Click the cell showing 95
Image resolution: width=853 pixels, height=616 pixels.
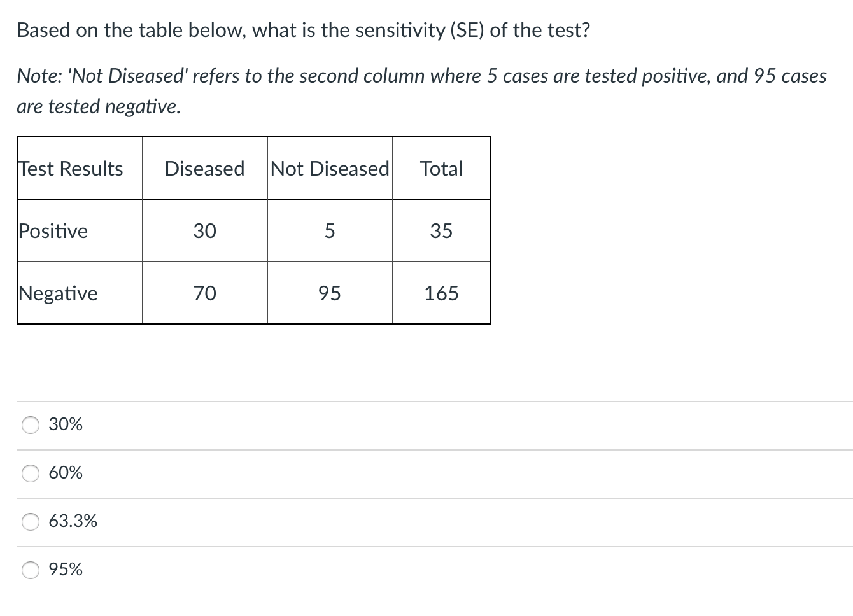coord(330,293)
